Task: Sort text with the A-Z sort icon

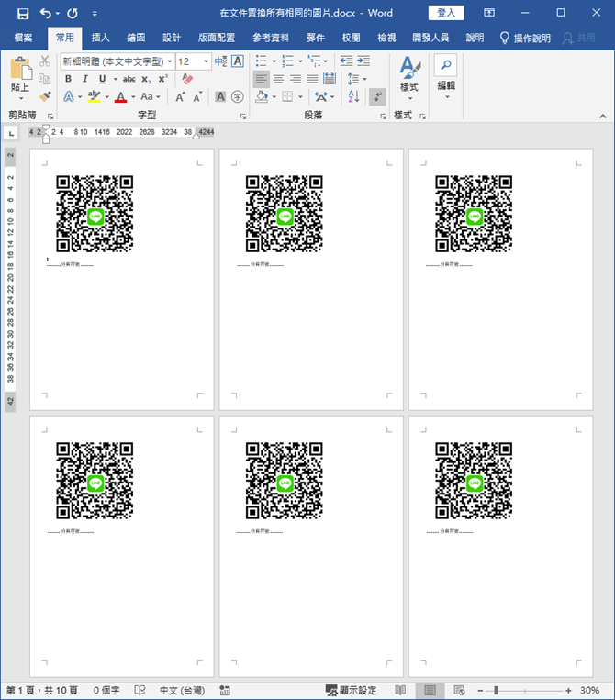Action: pos(353,96)
